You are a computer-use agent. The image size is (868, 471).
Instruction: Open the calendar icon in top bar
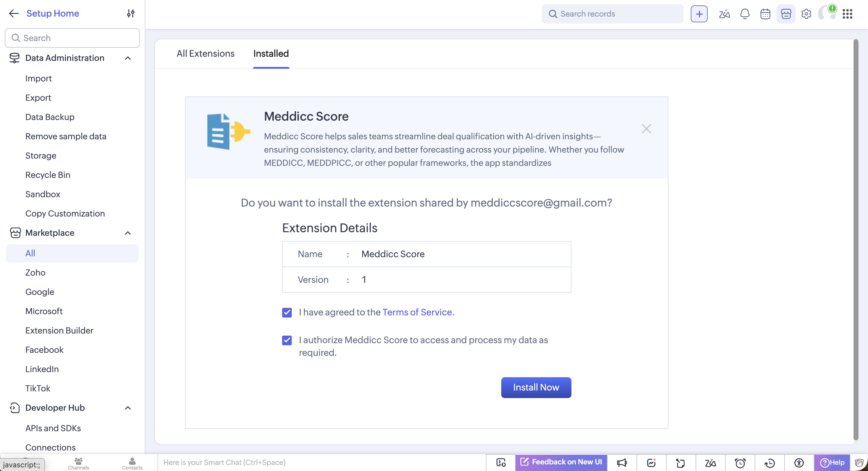765,14
